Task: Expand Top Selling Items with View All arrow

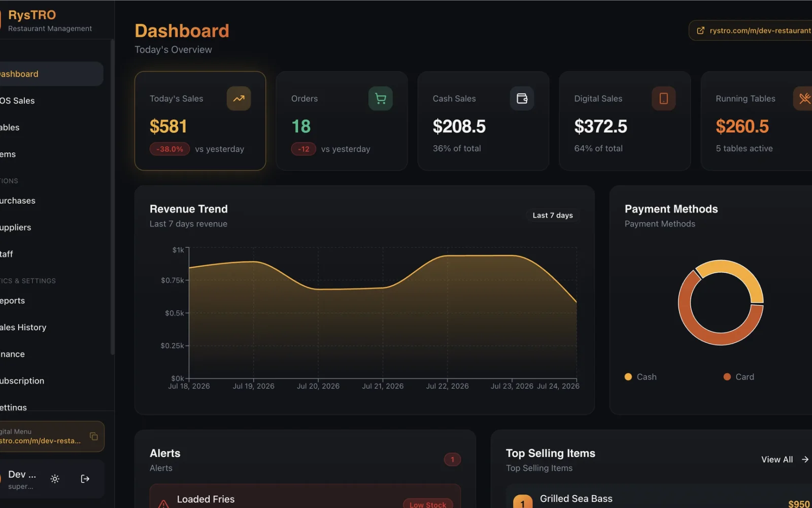Action: 785,459
